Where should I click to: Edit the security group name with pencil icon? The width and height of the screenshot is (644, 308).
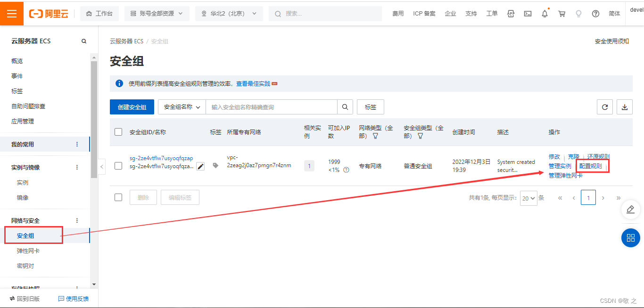pos(200,166)
